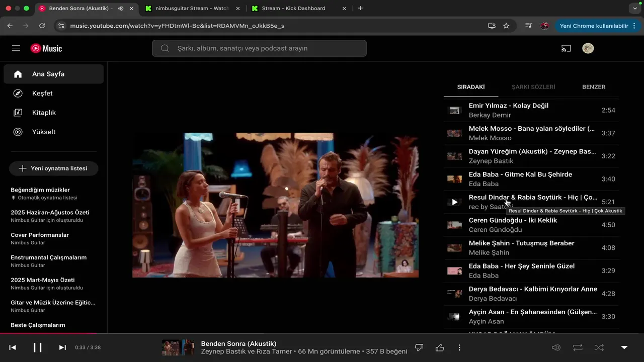This screenshot has width=644, height=362.
Task: Open the account avatar menu
Action: (588, 48)
